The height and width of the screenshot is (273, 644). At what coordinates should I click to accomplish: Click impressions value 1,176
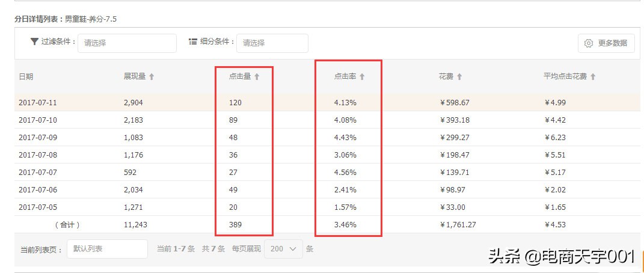coord(133,155)
